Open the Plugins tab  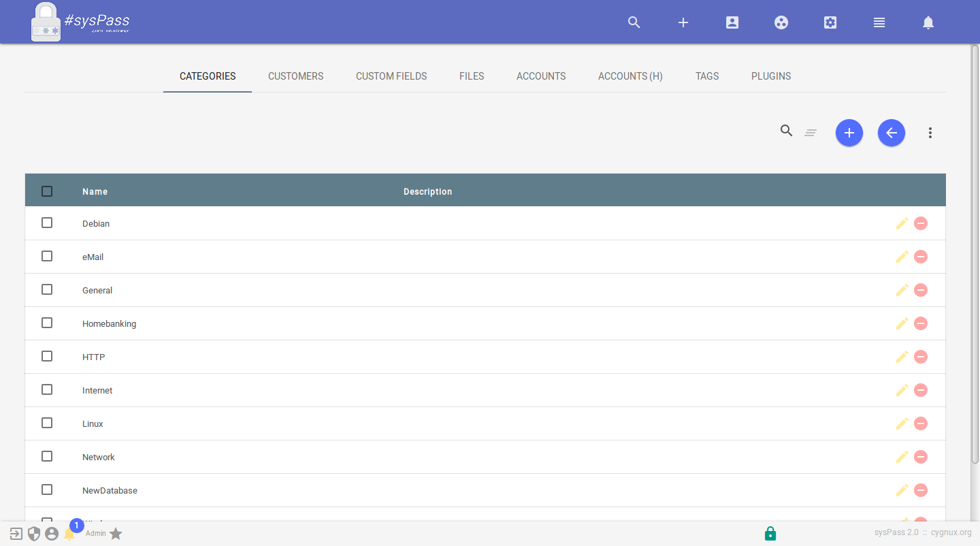771,76
